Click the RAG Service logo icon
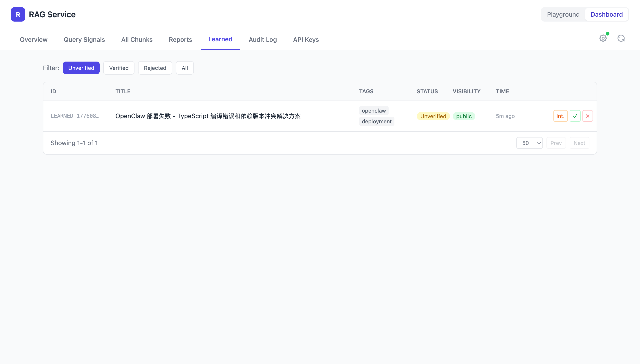This screenshot has height=364, width=640. (18, 15)
